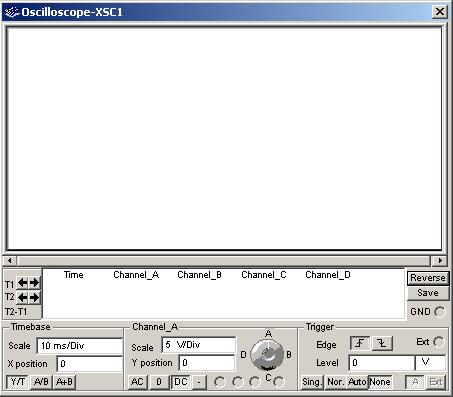Click the A label above the knob

click(x=268, y=334)
